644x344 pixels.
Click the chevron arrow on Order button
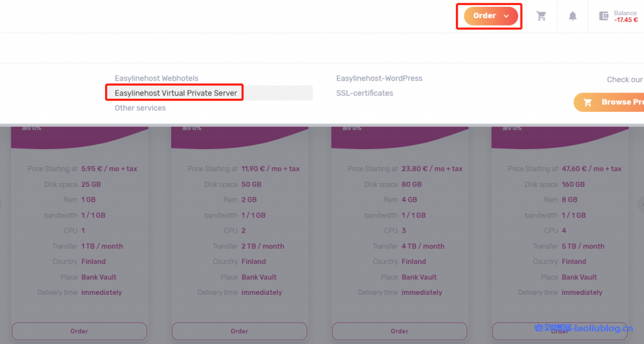506,16
